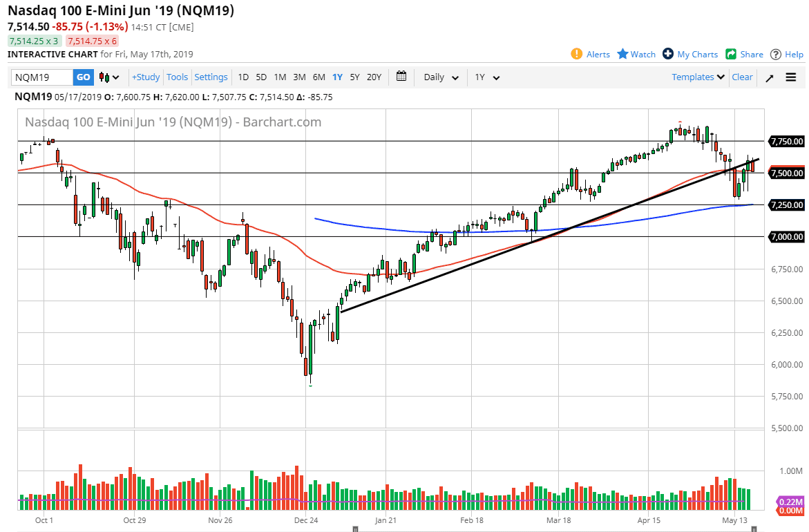
Task: Clear all chart drawings
Action: click(x=742, y=77)
